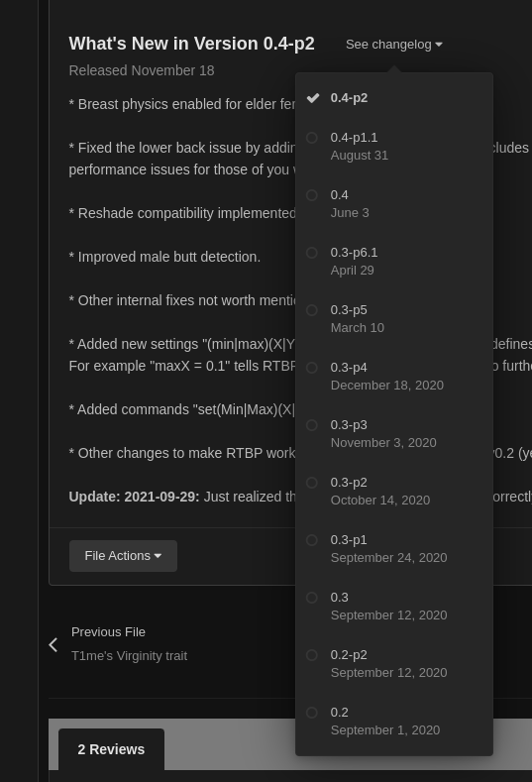The width and height of the screenshot is (532, 782).
Task: Choose version 0.2-p2 entry
Action: pyautogui.click(x=394, y=664)
